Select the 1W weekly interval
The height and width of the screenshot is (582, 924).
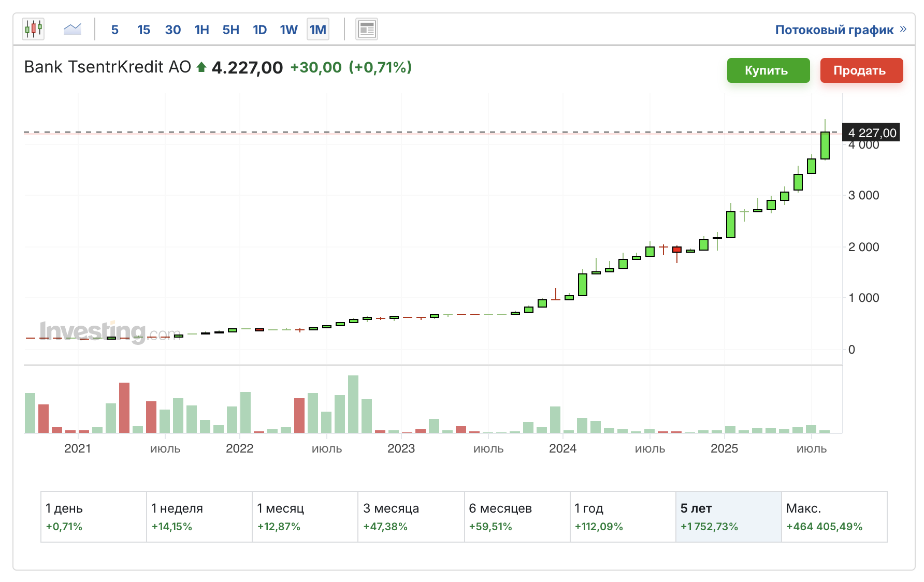tap(288, 30)
